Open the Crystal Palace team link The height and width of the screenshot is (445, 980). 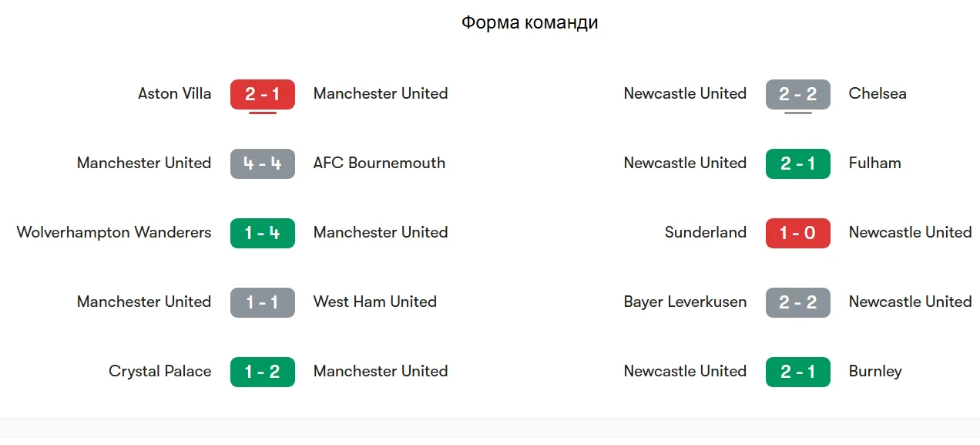coord(159,372)
